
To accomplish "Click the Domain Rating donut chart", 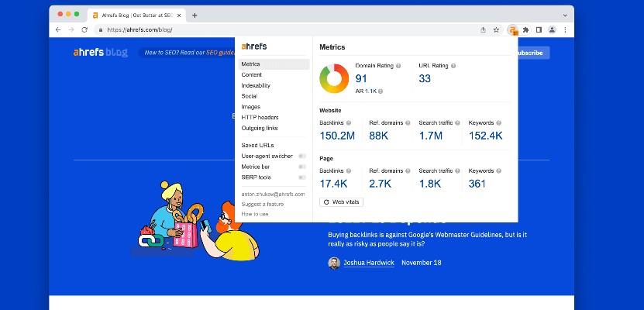I will point(336,78).
